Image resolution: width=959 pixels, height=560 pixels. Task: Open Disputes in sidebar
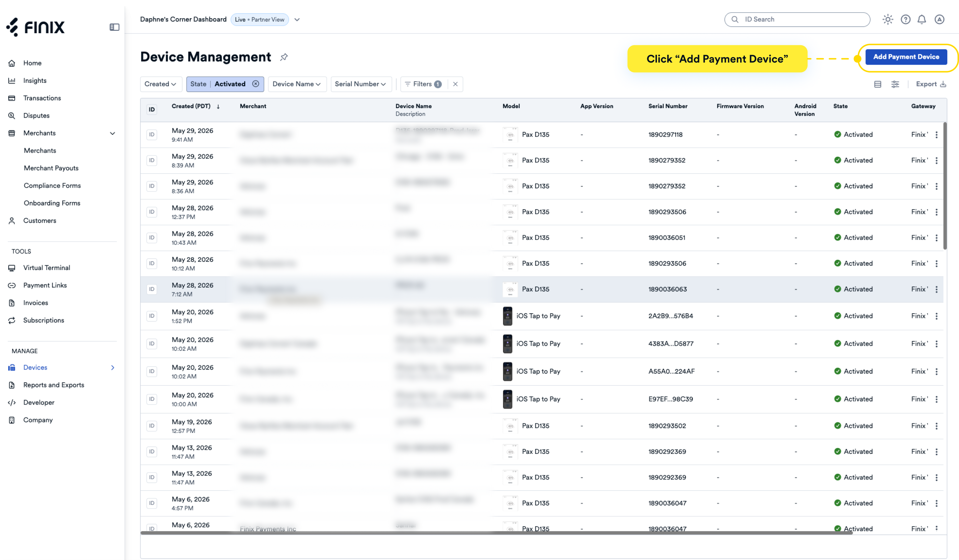pyautogui.click(x=36, y=116)
